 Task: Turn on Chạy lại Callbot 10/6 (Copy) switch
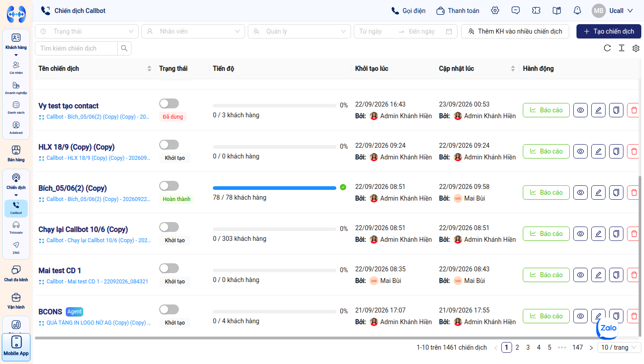pyautogui.click(x=169, y=227)
